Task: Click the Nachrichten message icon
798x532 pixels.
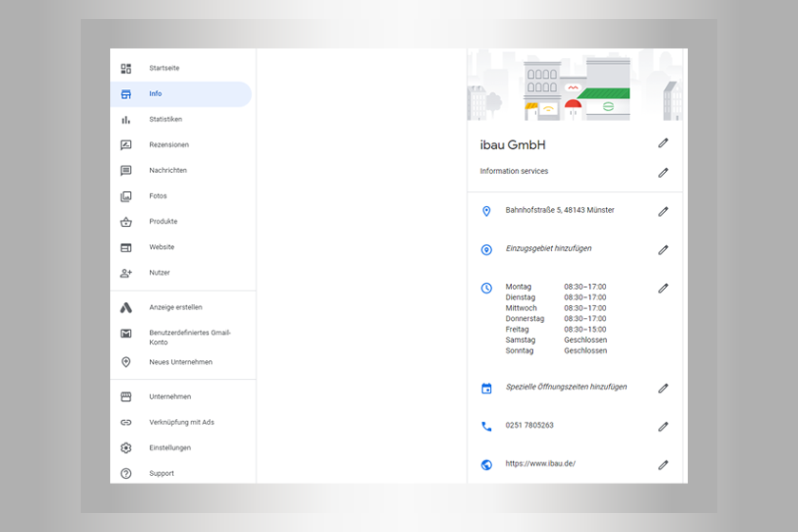Action: point(125,171)
